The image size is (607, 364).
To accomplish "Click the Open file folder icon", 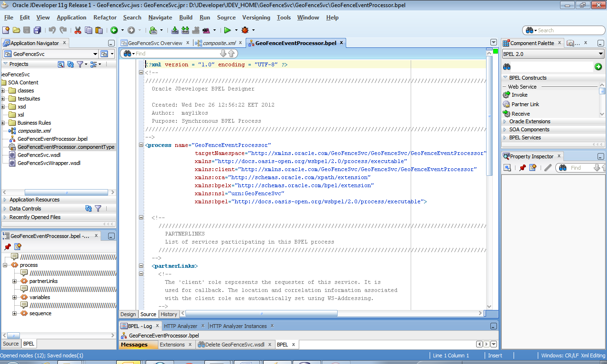I will 16,30.
